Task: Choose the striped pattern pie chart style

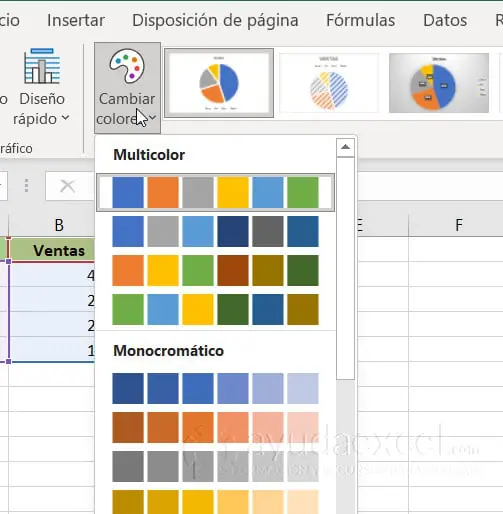Action: click(329, 83)
